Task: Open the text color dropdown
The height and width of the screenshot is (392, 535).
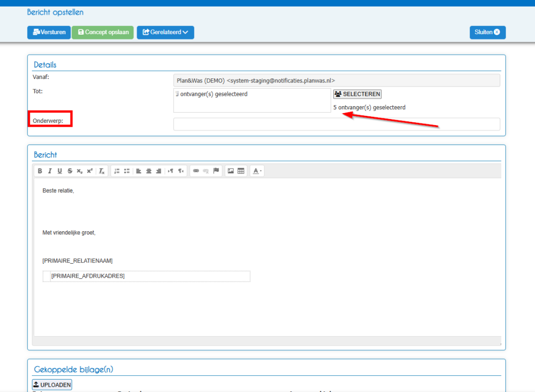Action: (x=257, y=171)
